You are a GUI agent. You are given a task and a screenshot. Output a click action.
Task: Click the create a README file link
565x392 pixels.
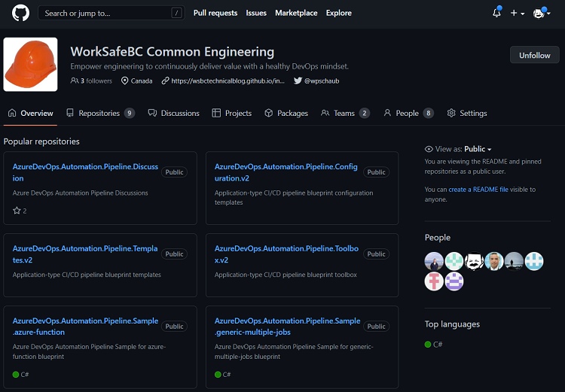[478, 190]
